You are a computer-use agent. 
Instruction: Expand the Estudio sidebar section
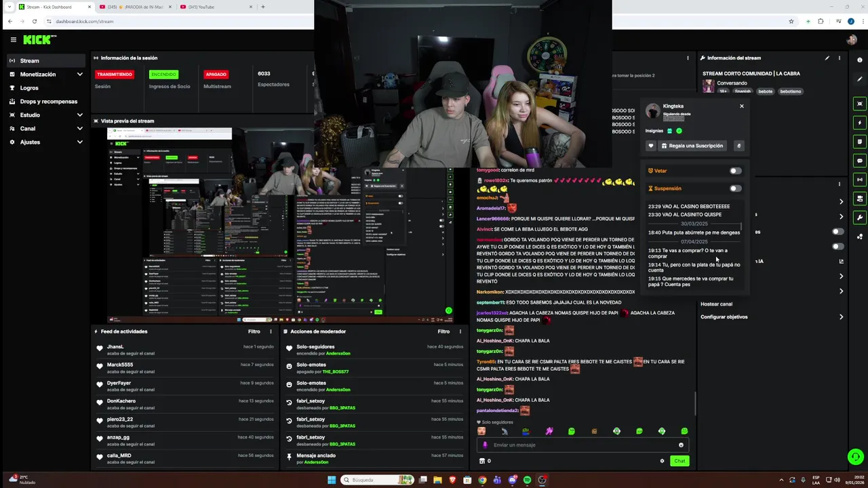[x=79, y=115]
